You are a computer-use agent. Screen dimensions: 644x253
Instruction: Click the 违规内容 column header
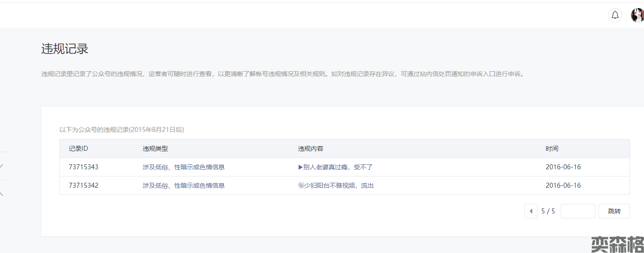[311, 149]
